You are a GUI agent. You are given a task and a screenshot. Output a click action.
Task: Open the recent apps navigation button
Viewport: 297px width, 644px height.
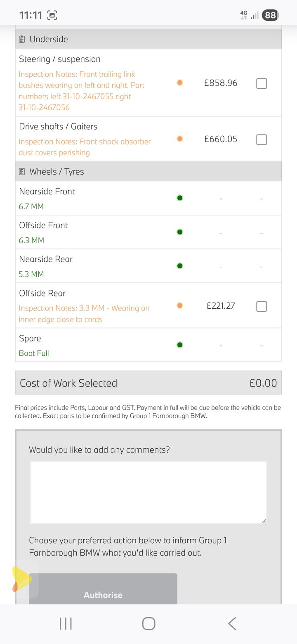(x=66, y=623)
